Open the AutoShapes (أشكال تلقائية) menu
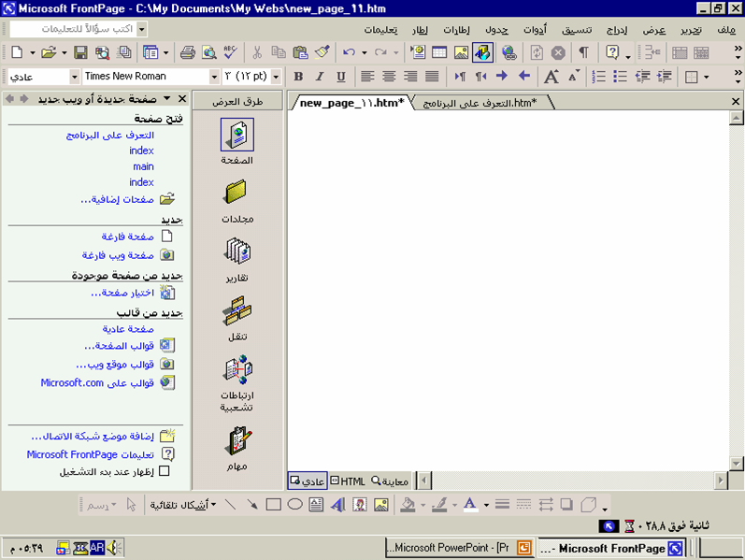The height and width of the screenshot is (560, 745). [x=183, y=505]
